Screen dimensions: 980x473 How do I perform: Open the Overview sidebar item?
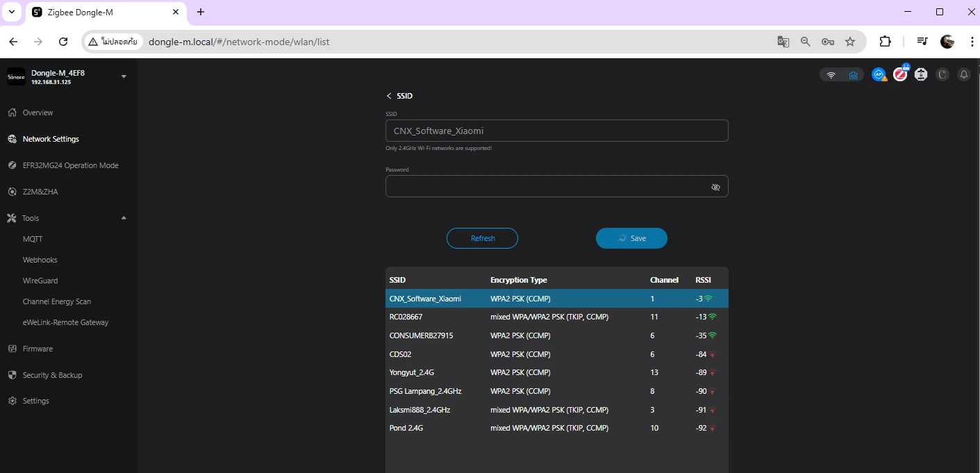coord(38,113)
